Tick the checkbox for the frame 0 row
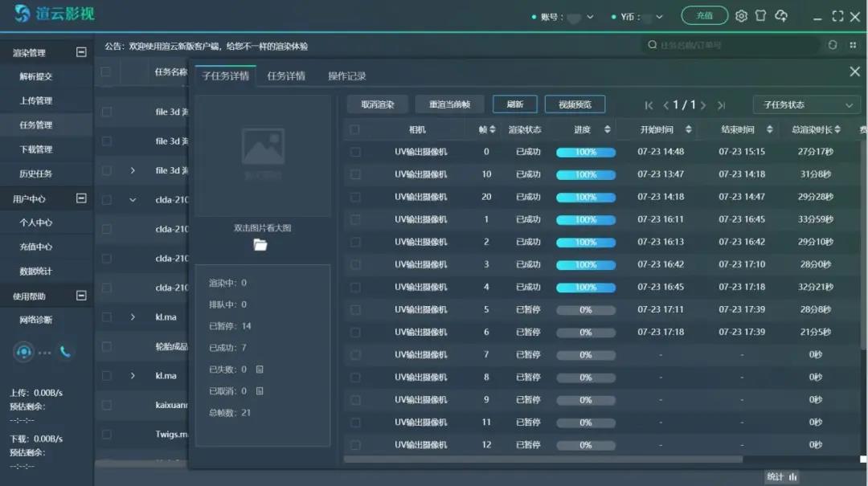Viewport: 868px width, 486px height. [x=355, y=152]
